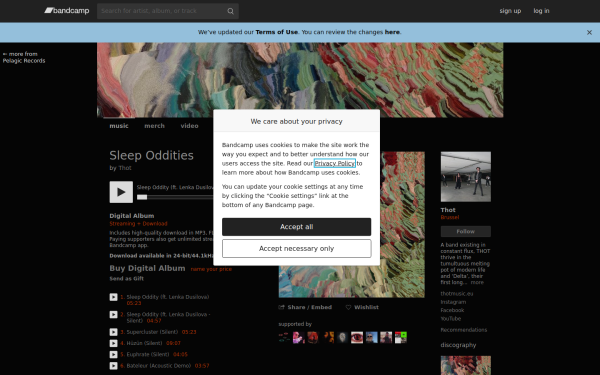Click the eye supporter avatar

357,338
